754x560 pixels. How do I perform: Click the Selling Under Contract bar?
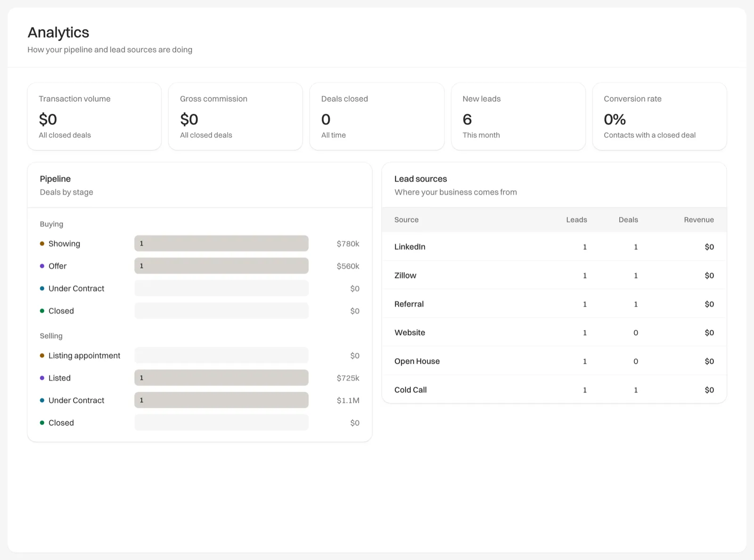(x=221, y=400)
